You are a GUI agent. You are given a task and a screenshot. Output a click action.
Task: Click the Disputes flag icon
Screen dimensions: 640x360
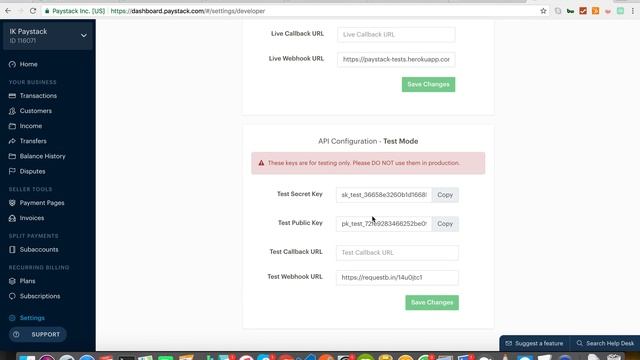click(12, 171)
